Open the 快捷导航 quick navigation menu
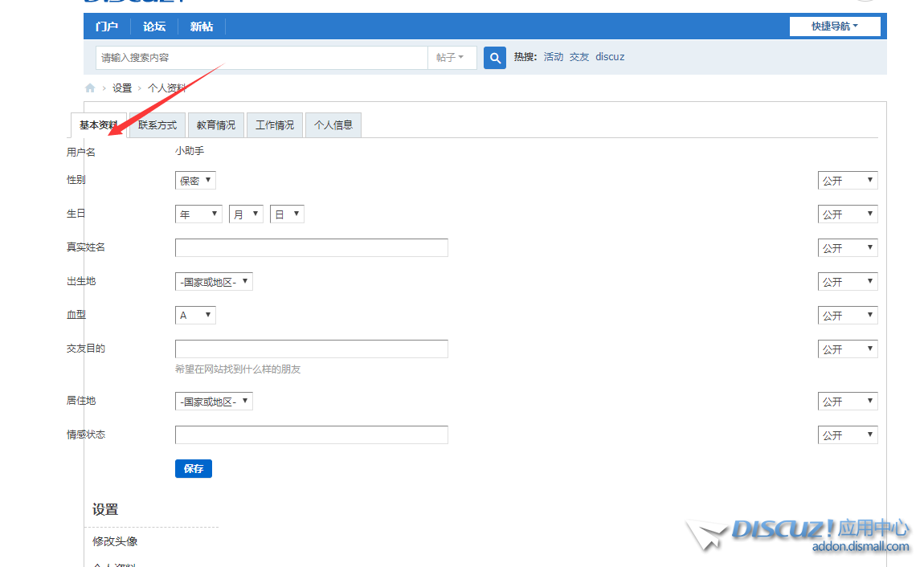 [x=835, y=27]
